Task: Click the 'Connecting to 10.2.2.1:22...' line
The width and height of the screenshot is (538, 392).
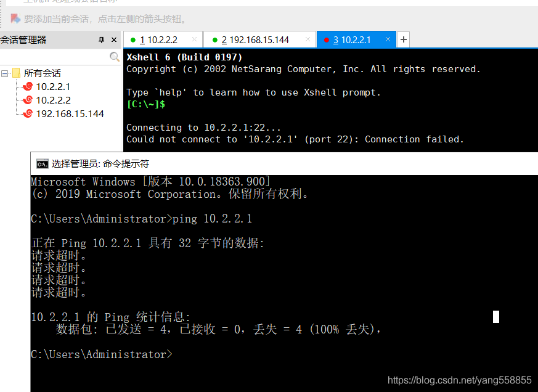Action: [204, 128]
